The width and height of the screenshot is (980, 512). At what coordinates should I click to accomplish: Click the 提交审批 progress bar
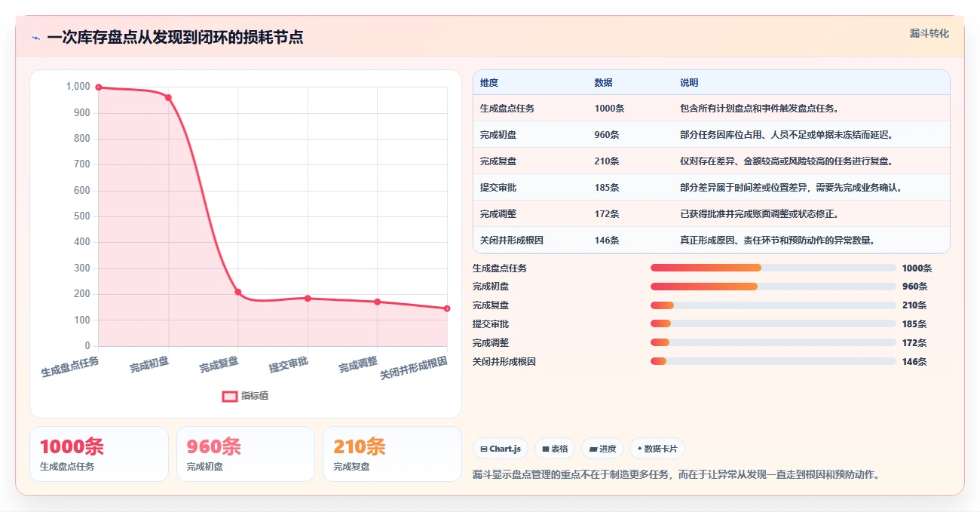(773, 324)
